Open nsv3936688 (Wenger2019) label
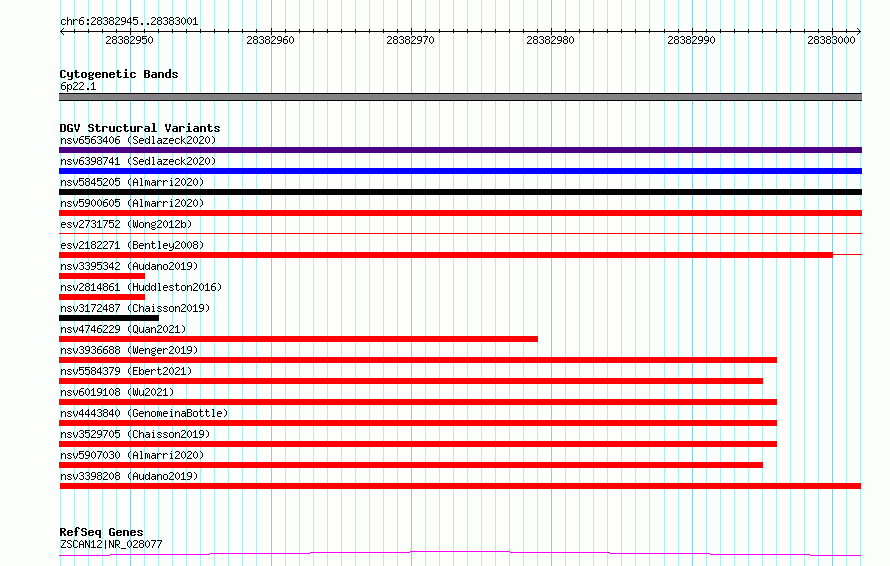 [129, 350]
